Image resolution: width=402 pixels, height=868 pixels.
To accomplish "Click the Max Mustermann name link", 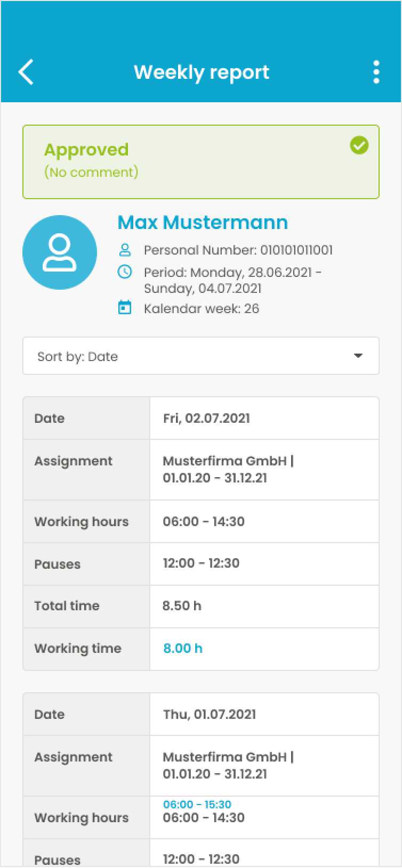I will coord(203,222).
